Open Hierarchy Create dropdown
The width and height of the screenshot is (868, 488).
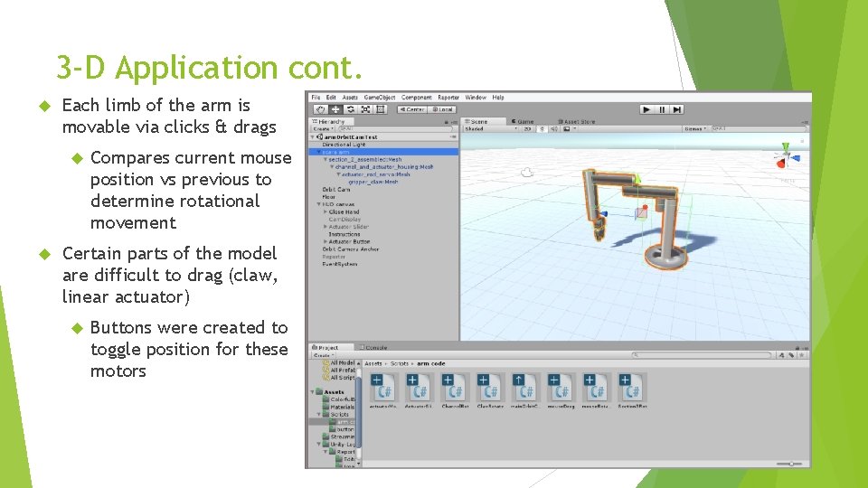(x=324, y=129)
